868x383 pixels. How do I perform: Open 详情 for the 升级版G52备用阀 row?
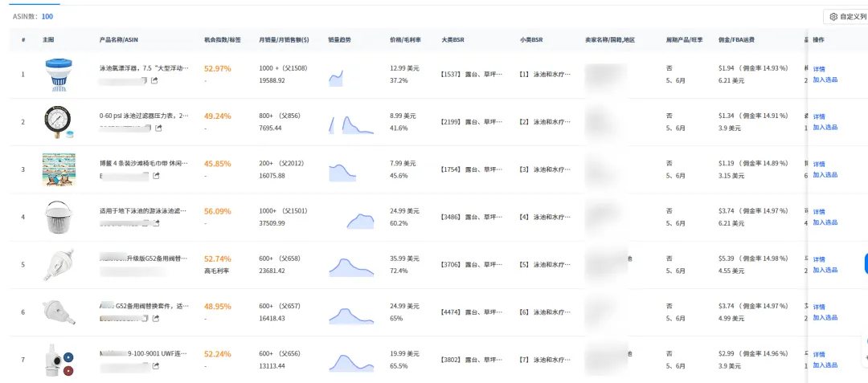pos(819,259)
